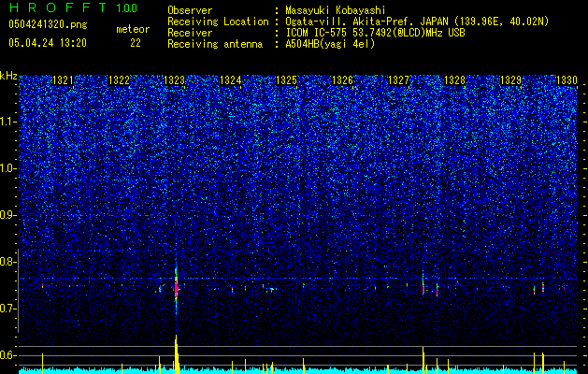
Task: Click the 0.8 kHz axis label
Action: tap(8, 262)
